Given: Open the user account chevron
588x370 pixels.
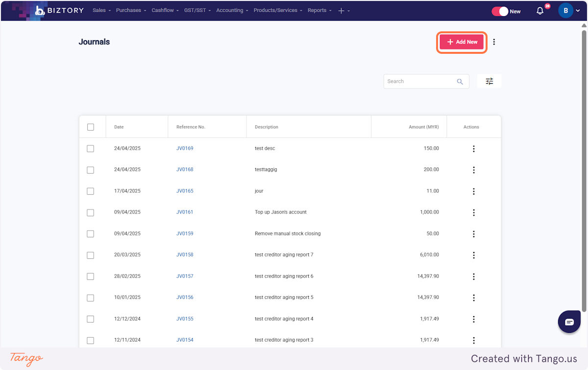Looking at the screenshot, I should 578,11.
